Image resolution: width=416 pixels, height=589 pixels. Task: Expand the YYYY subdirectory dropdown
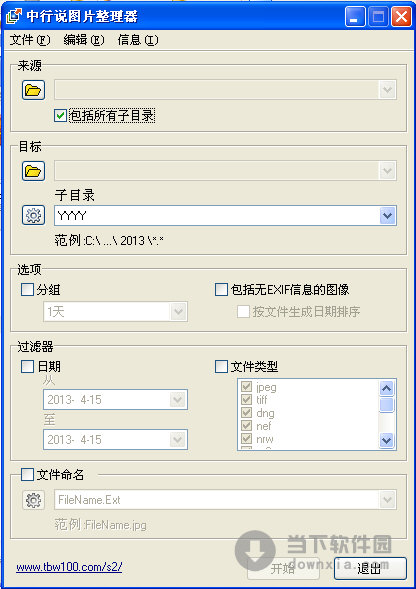(387, 216)
